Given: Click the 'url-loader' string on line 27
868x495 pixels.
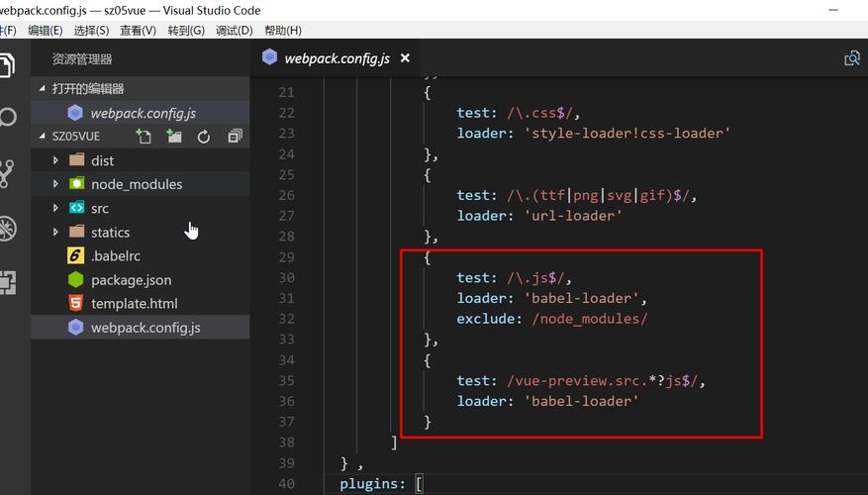Looking at the screenshot, I should [573, 216].
